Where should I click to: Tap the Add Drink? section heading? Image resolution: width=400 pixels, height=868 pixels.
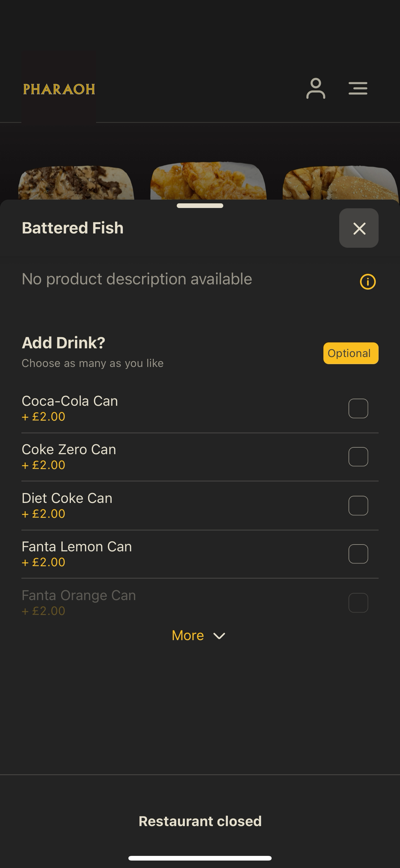click(x=64, y=343)
